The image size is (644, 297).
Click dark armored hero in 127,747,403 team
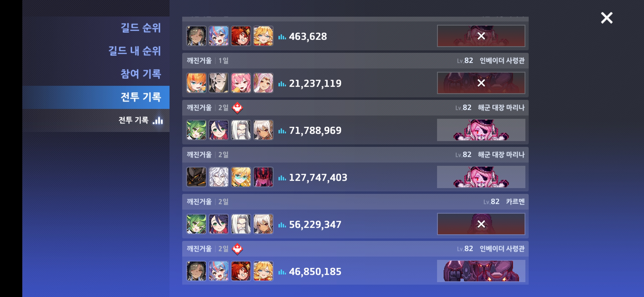tap(196, 177)
